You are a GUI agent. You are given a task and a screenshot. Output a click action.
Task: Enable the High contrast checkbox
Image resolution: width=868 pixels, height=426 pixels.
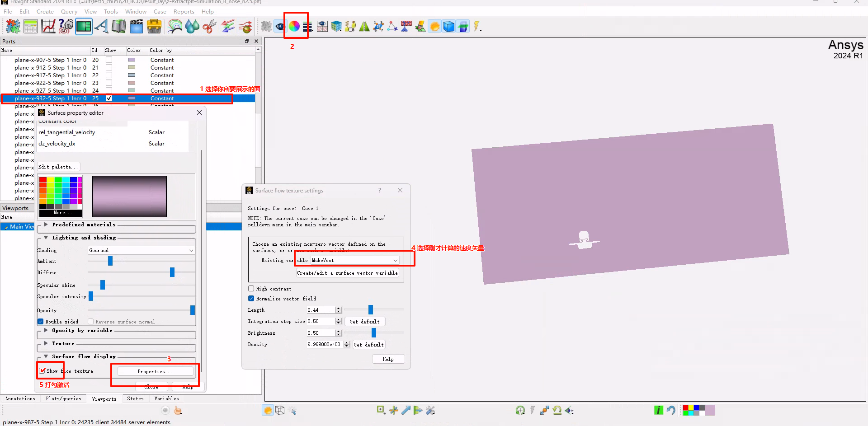[251, 289]
